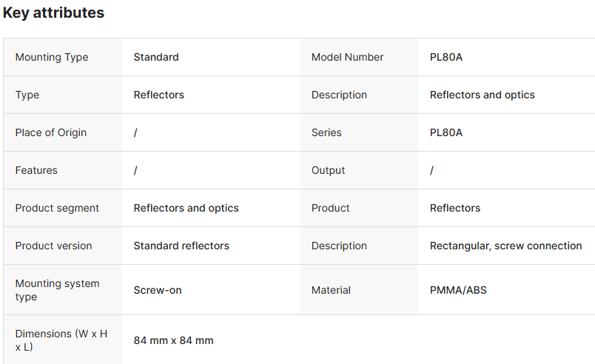Screen dimensions: 595x364
Task: Click the Type value Reflectors
Action: (x=159, y=95)
